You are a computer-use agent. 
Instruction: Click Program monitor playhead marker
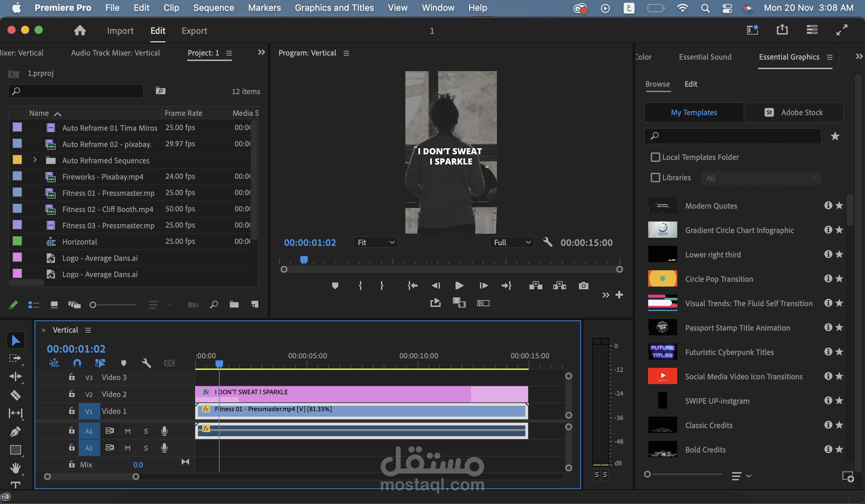click(x=304, y=260)
